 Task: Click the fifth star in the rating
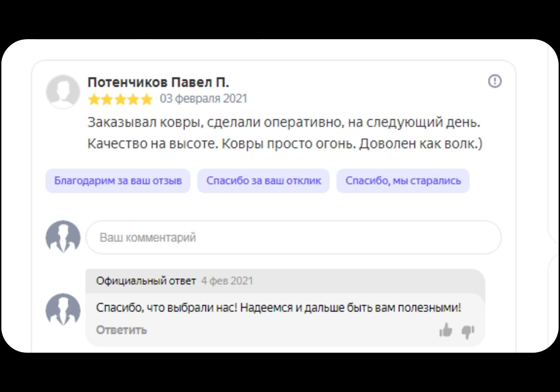(146, 99)
